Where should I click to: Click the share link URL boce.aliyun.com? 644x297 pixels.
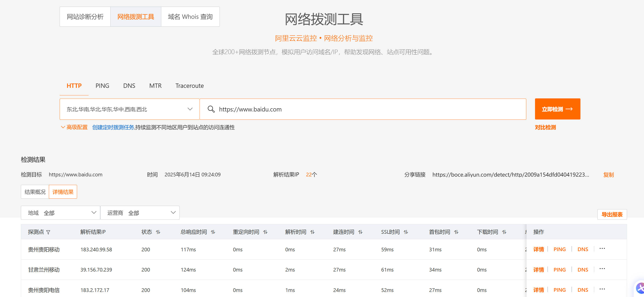(511, 175)
